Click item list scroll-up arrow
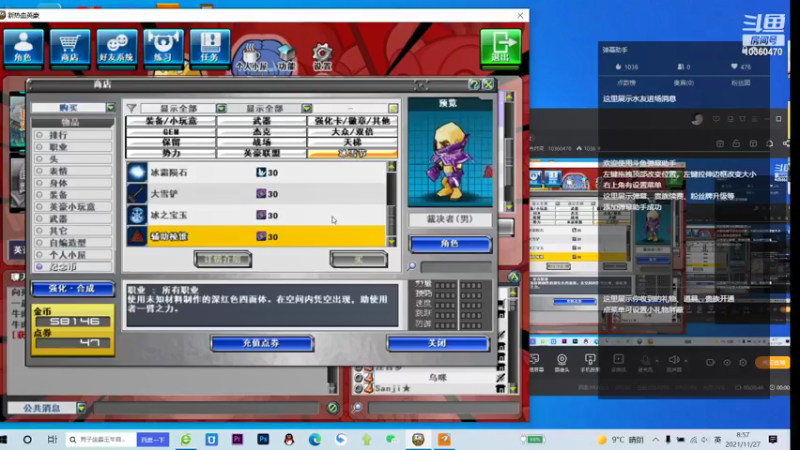Image resolution: width=800 pixels, height=450 pixels. click(x=392, y=166)
